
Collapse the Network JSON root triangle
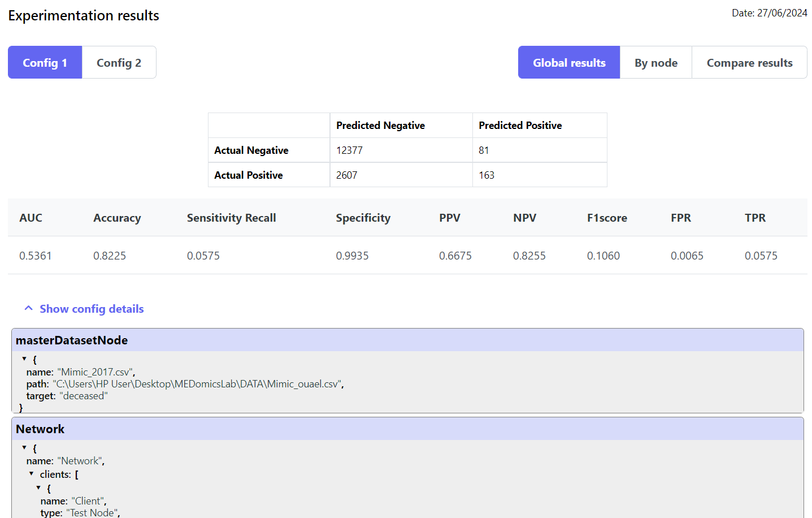point(24,447)
